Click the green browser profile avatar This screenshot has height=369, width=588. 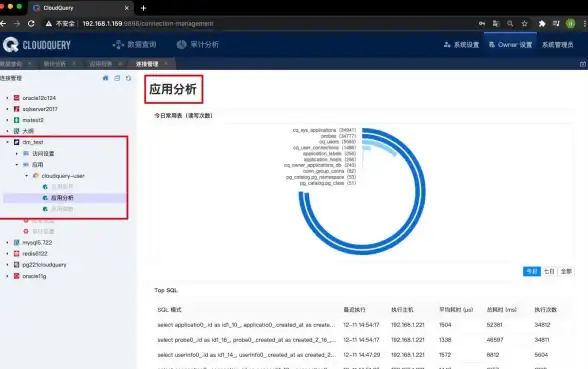(x=570, y=24)
